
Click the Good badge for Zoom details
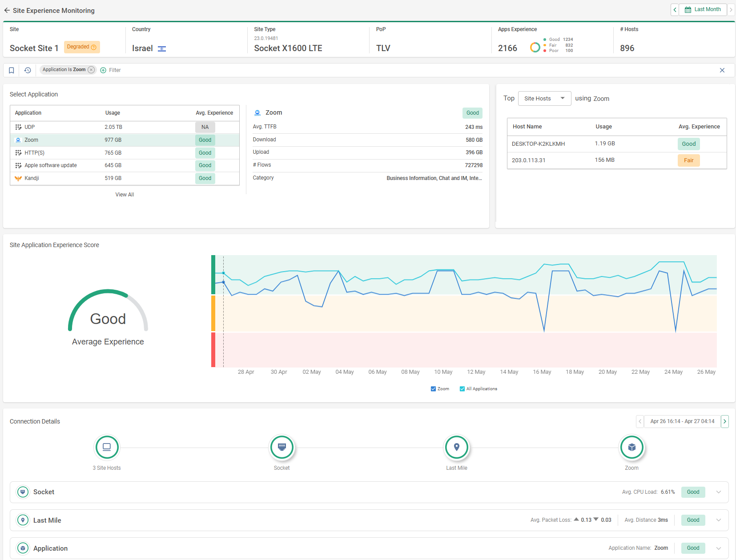pos(472,113)
